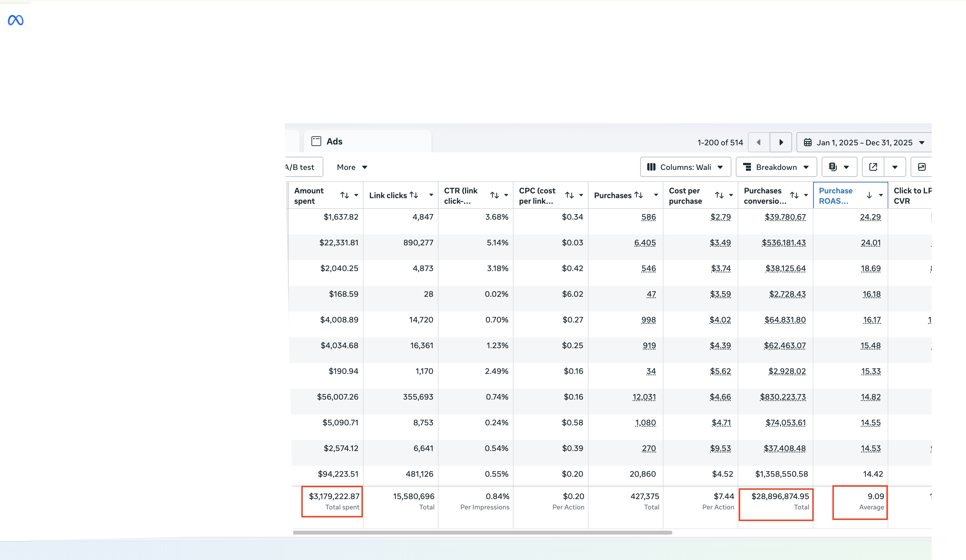The image size is (966, 560).
Task: Go to next page of results
Action: 781,143
